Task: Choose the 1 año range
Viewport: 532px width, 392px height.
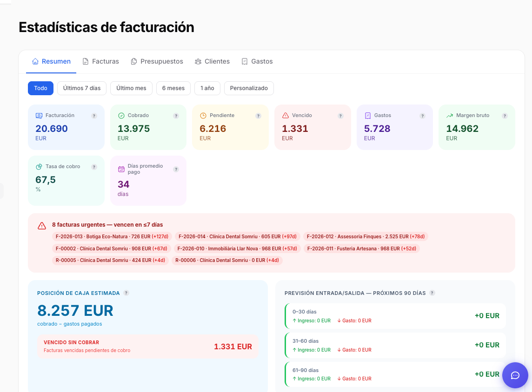Action: [207, 88]
